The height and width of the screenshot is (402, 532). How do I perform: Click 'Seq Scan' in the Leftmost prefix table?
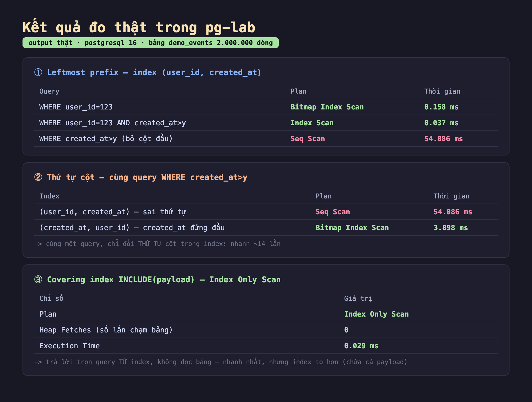click(x=308, y=139)
